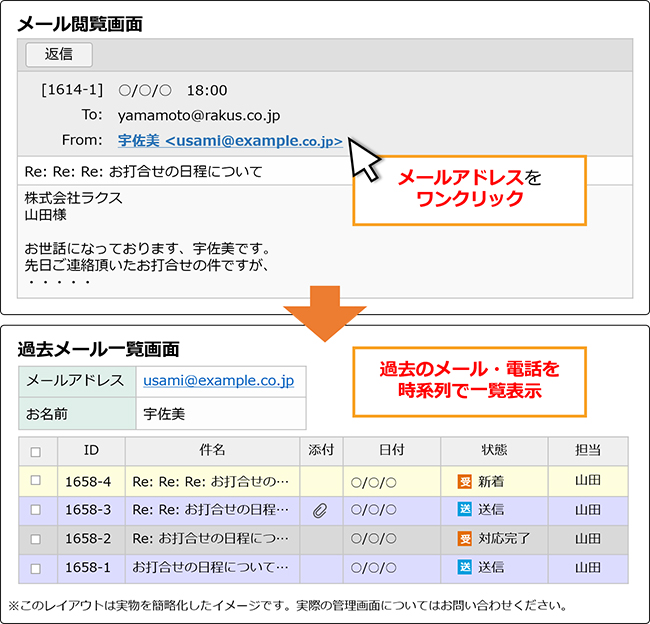Check the box for mail 1658-3
The height and width of the screenshot is (624, 650).
36,510
